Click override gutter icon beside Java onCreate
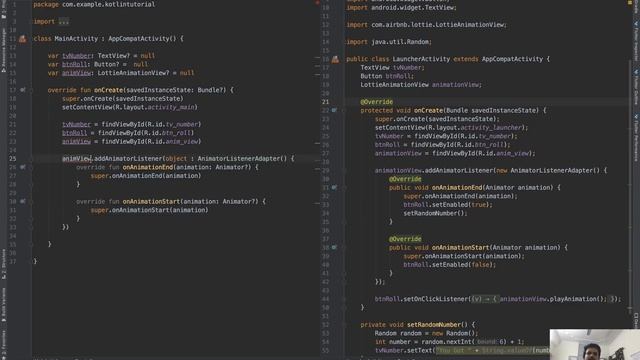 [x=334, y=110]
